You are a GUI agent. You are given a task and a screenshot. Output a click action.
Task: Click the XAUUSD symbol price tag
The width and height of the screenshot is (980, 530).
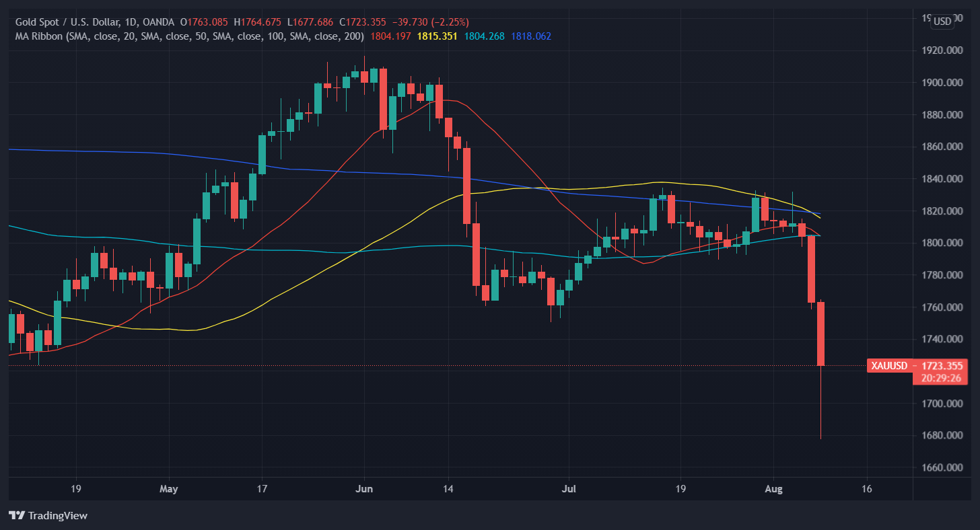click(889, 366)
